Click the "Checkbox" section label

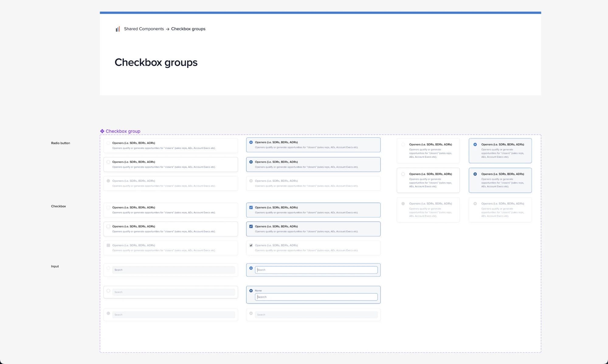click(x=58, y=206)
